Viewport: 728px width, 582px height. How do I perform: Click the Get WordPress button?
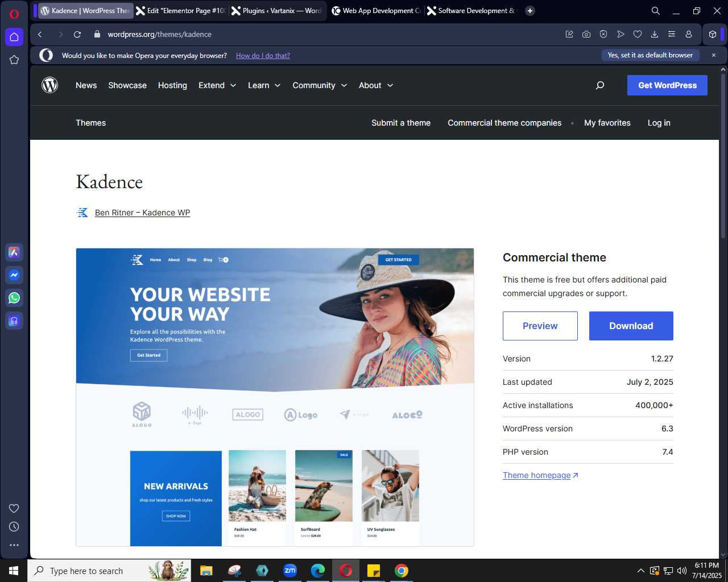[x=667, y=85]
